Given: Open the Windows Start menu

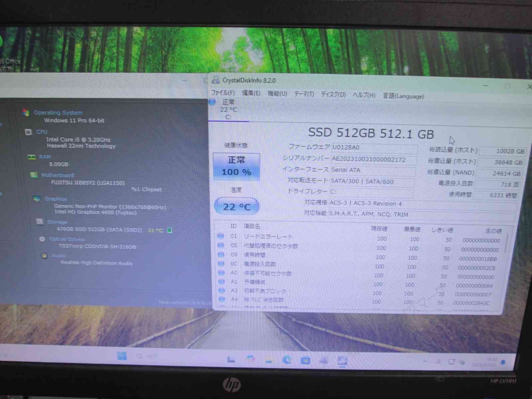Looking at the screenshot, I should [x=122, y=356].
